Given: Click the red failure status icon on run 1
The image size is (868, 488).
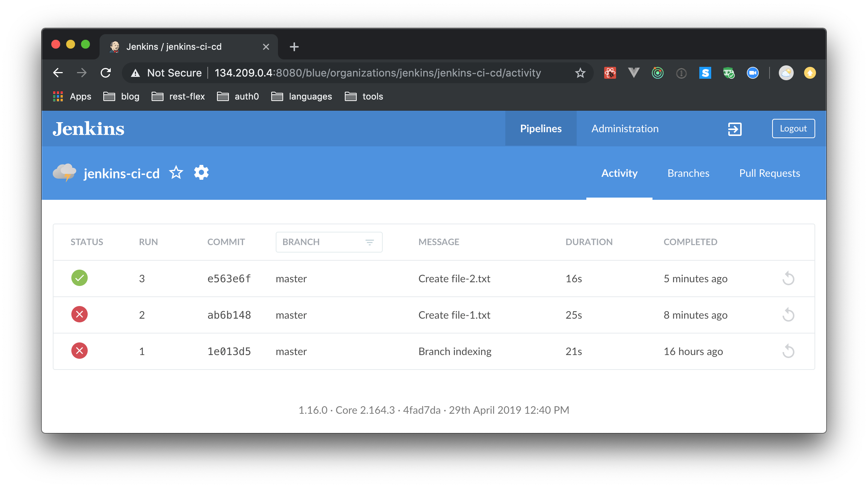Looking at the screenshot, I should coord(79,350).
